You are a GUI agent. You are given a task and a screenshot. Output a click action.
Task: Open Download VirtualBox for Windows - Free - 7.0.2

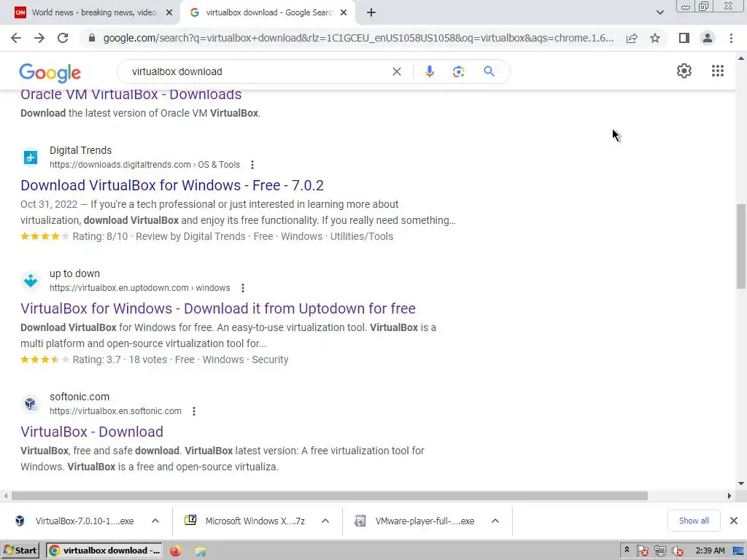point(172,185)
